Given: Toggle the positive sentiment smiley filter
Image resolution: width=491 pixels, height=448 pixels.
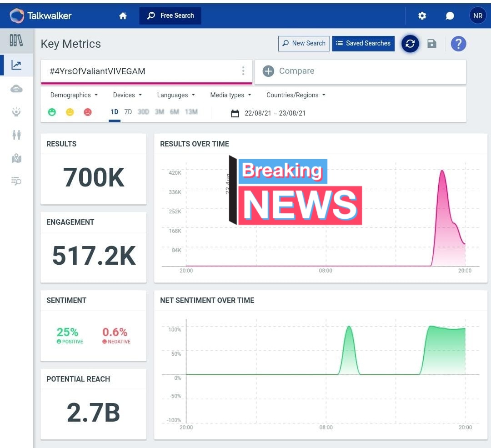Looking at the screenshot, I should [x=52, y=112].
